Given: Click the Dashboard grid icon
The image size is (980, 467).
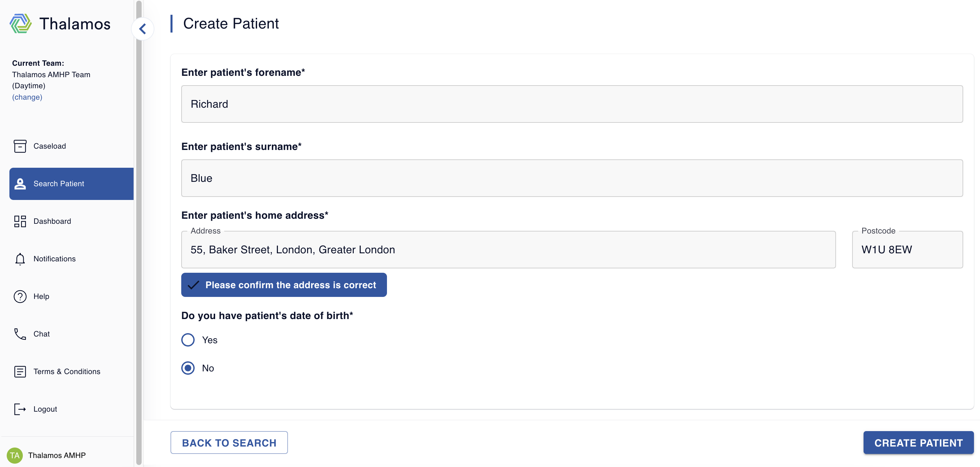Looking at the screenshot, I should pyautogui.click(x=20, y=221).
